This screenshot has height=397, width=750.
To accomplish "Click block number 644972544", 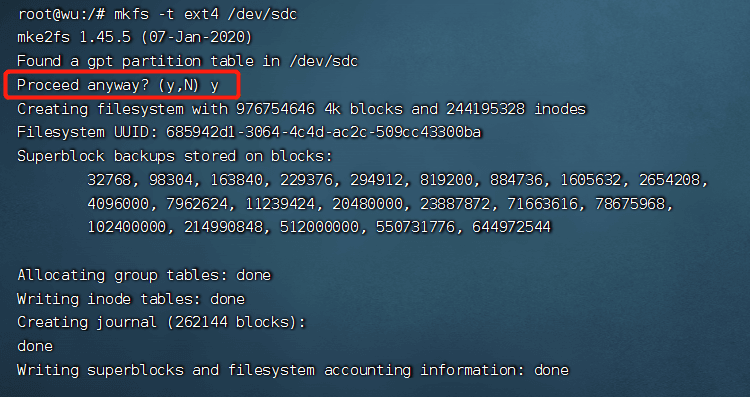I will pyautogui.click(x=511, y=227).
